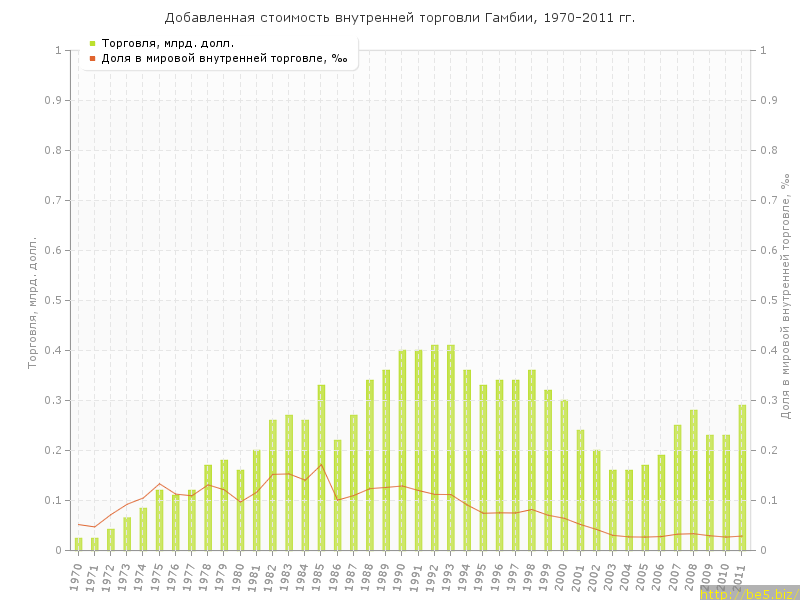Select the green bar for 1985
Image resolution: width=800 pixels, height=600 pixels.
321,467
